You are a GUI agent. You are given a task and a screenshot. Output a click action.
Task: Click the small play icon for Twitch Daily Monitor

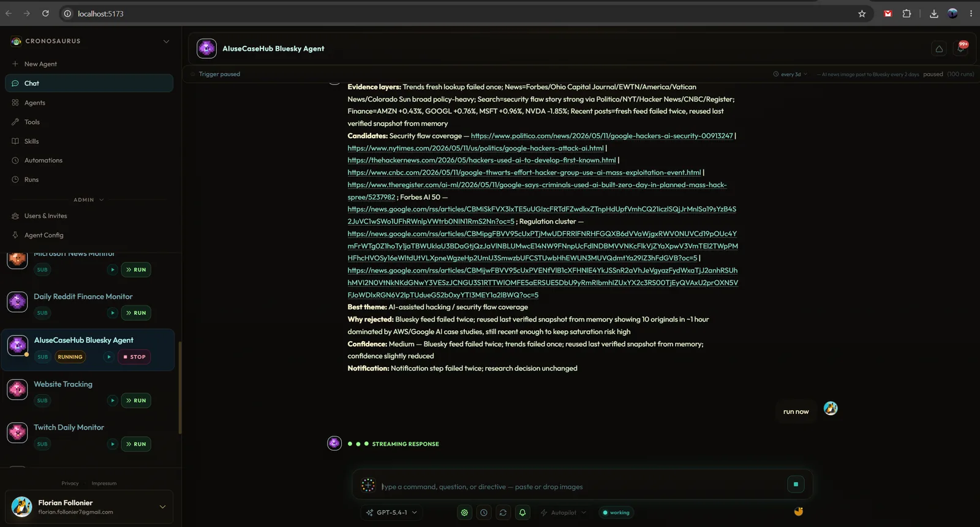[112, 444]
